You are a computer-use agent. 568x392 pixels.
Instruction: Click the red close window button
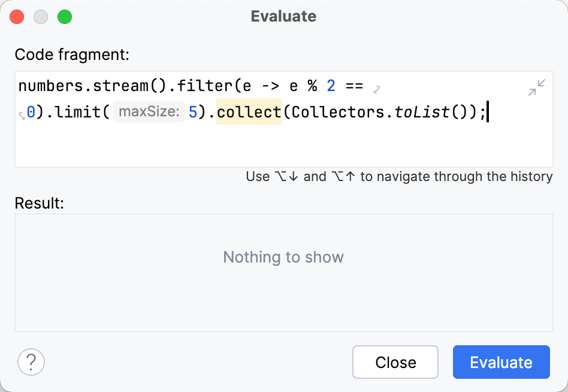pyautogui.click(x=17, y=17)
